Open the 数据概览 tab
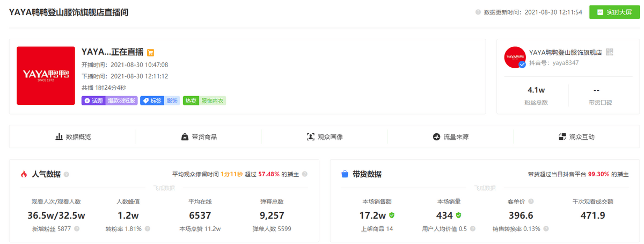 click(x=73, y=137)
